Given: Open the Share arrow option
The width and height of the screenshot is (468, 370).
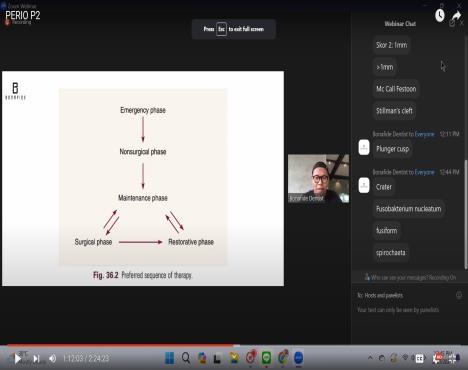Looking at the screenshot, I should (456, 15).
